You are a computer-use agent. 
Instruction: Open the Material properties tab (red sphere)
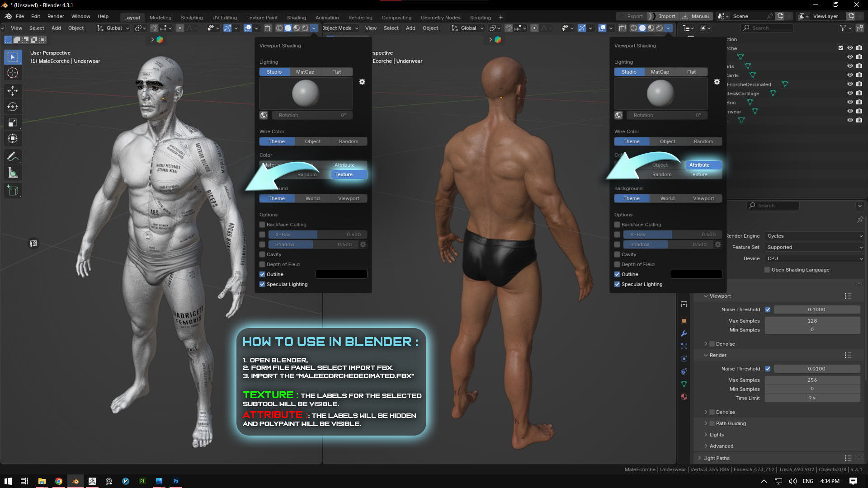click(684, 397)
